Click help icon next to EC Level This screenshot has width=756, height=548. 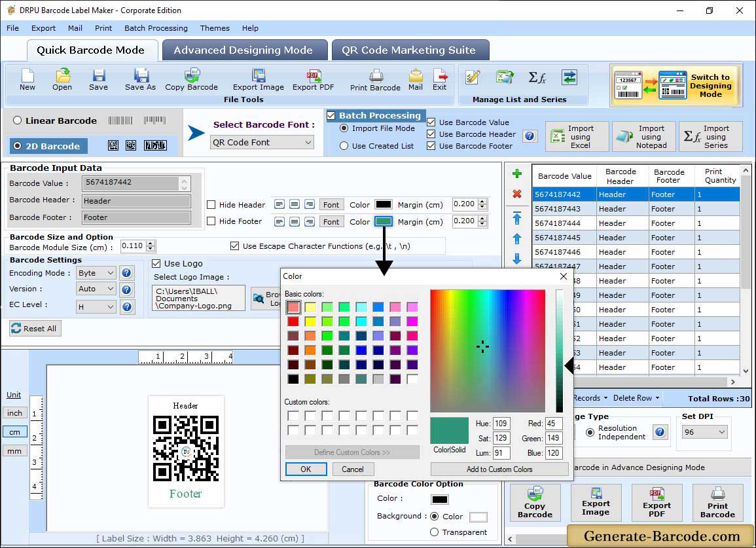[127, 307]
